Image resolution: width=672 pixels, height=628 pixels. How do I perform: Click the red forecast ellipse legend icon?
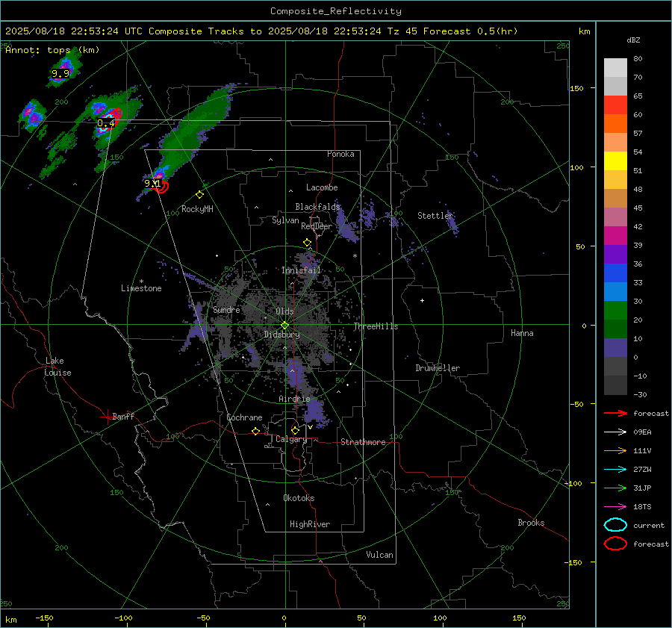point(615,544)
